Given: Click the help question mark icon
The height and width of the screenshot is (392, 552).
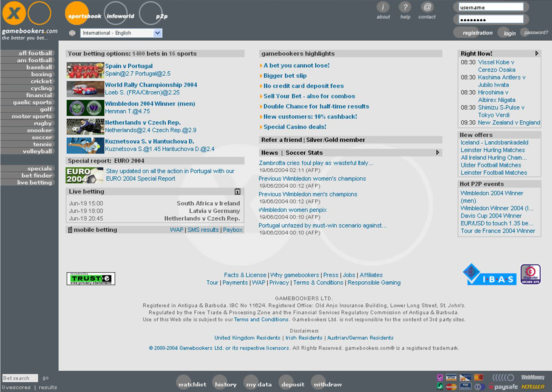Looking at the screenshot, I should (405, 7).
